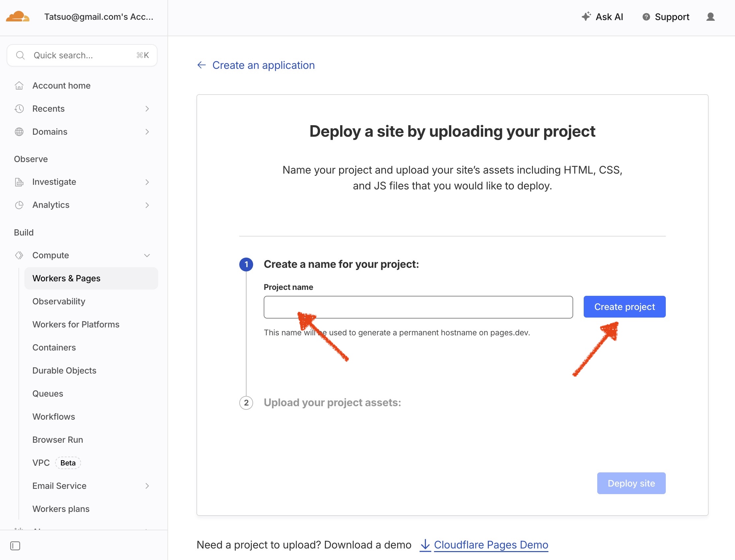Collapse the Compute section chevron

(147, 255)
